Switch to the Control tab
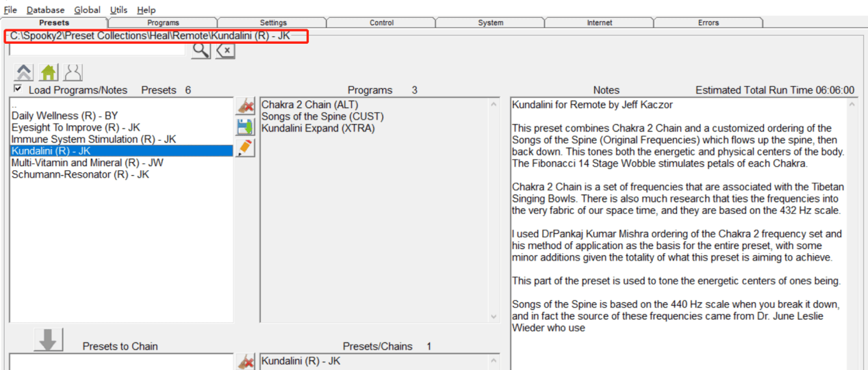 (x=381, y=23)
